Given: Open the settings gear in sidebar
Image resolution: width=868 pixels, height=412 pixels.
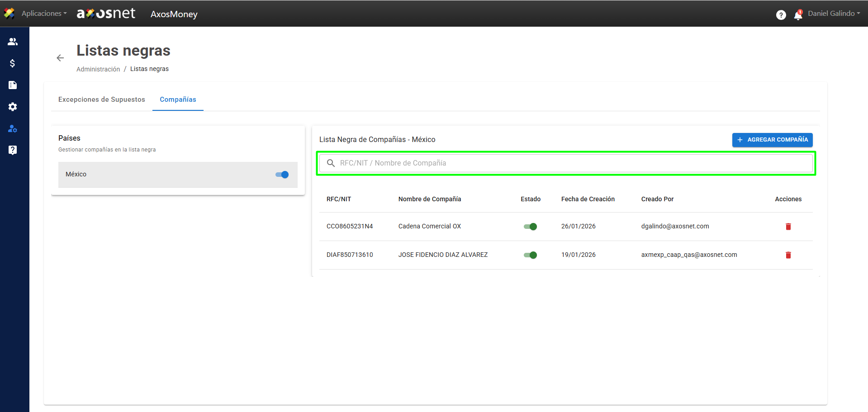Looking at the screenshot, I should click(13, 107).
